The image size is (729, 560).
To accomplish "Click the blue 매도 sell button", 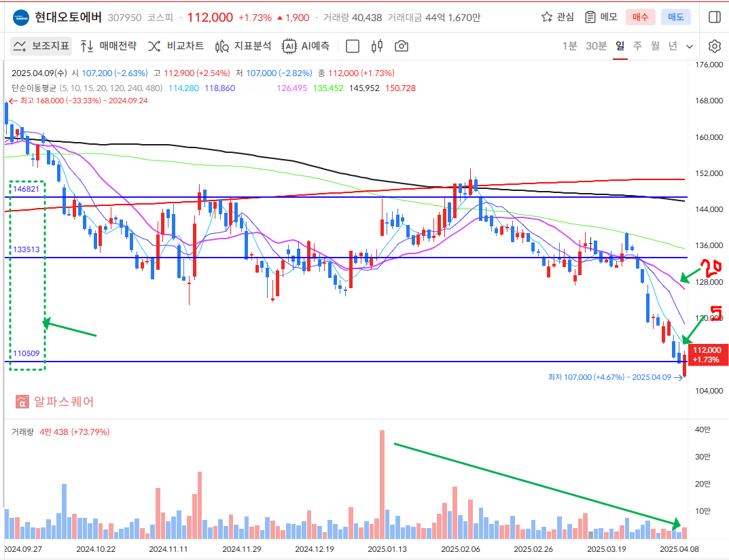I will [x=675, y=17].
